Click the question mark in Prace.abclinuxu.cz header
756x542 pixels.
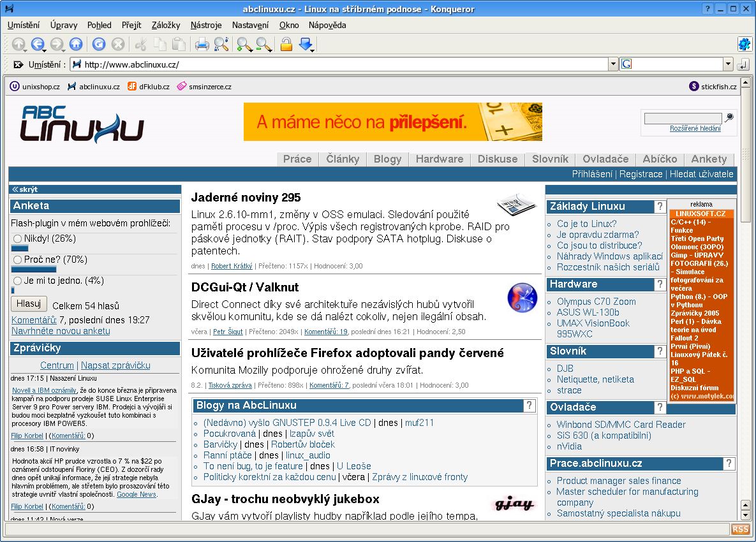pos(729,464)
